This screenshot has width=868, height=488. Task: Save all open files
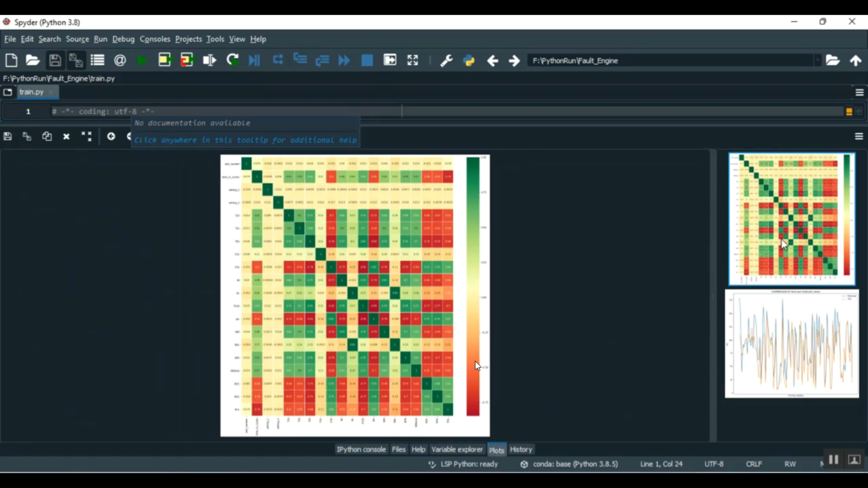tap(76, 60)
